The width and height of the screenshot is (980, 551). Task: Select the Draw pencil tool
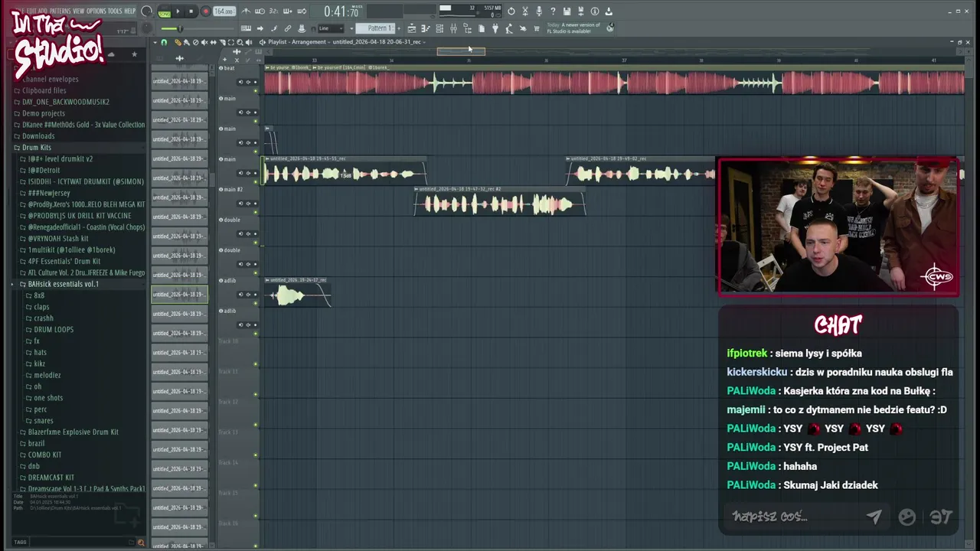click(178, 42)
